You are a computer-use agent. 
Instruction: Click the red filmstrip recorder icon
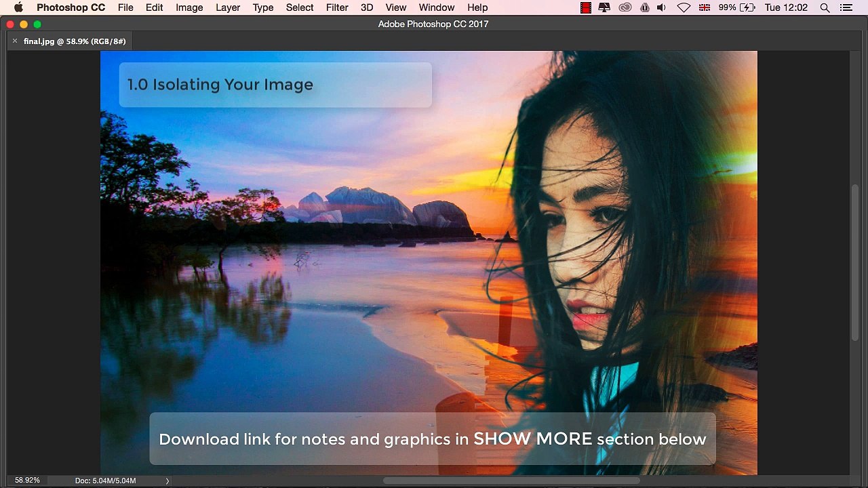(586, 7)
